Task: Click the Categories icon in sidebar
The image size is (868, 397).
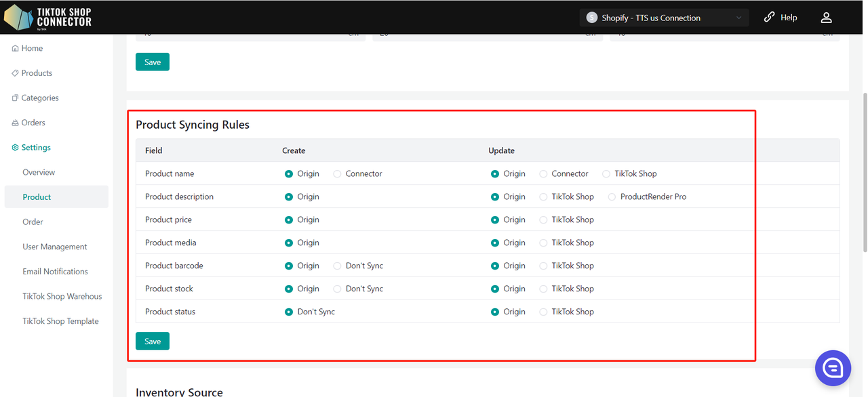Action: click(16, 98)
